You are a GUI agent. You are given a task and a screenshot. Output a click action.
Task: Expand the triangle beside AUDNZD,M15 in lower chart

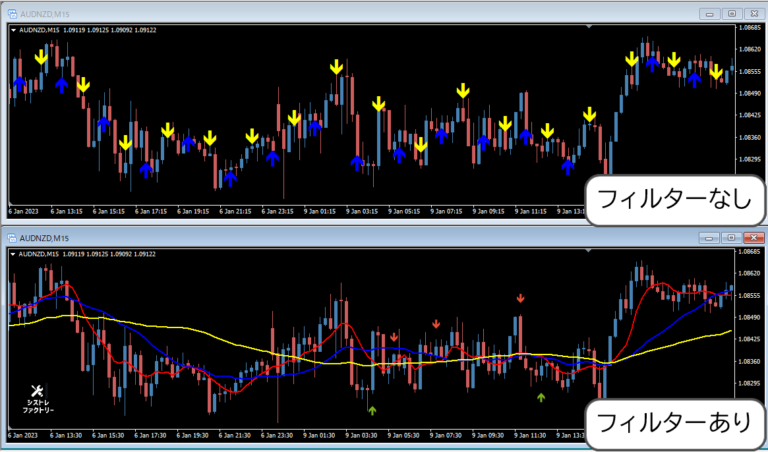coord(13,254)
